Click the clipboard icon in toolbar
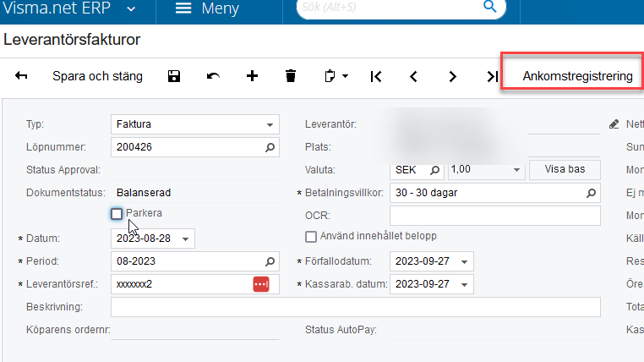This screenshot has width=644, height=362. tap(330, 76)
